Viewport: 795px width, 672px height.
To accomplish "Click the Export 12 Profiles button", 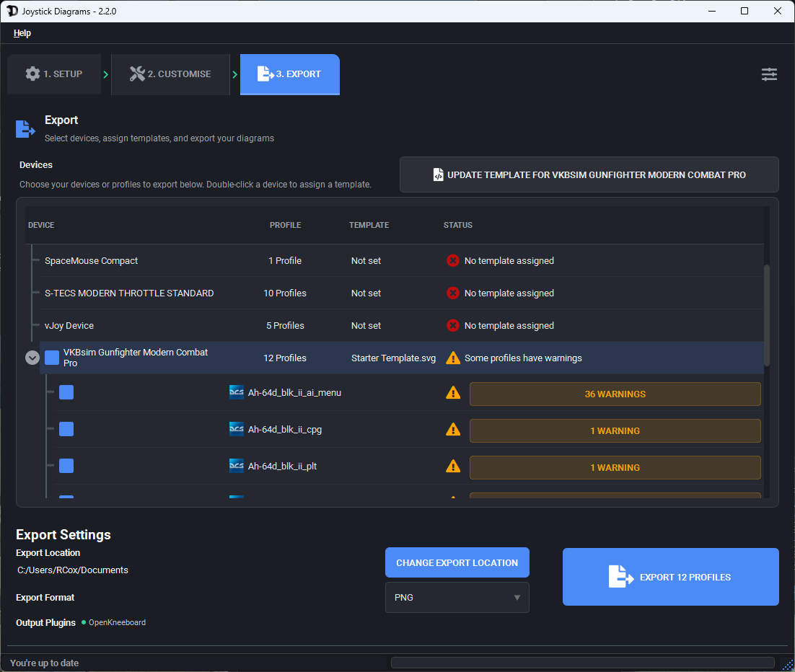I will pos(670,577).
